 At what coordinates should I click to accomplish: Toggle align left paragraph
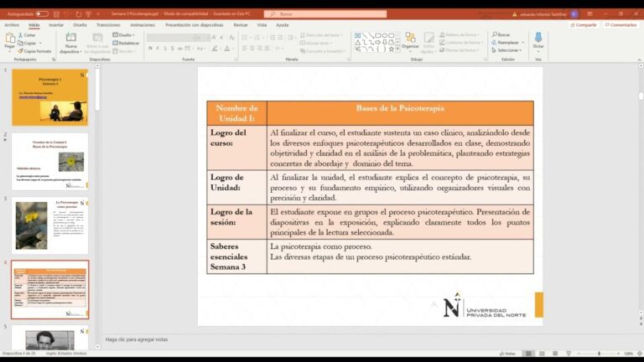coord(244,49)
